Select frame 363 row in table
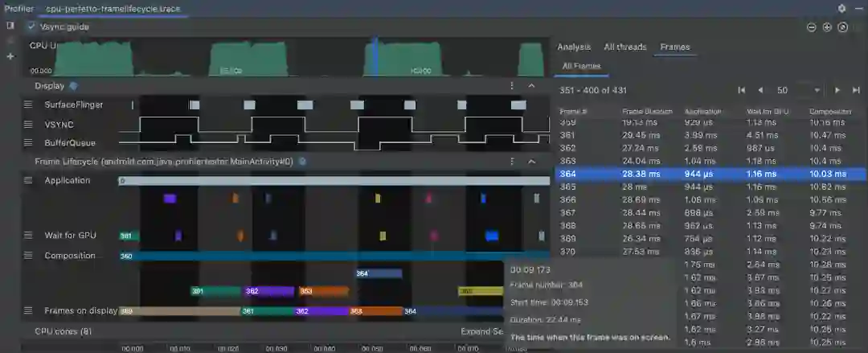The image size is (868, 353). tap(710, 161)
